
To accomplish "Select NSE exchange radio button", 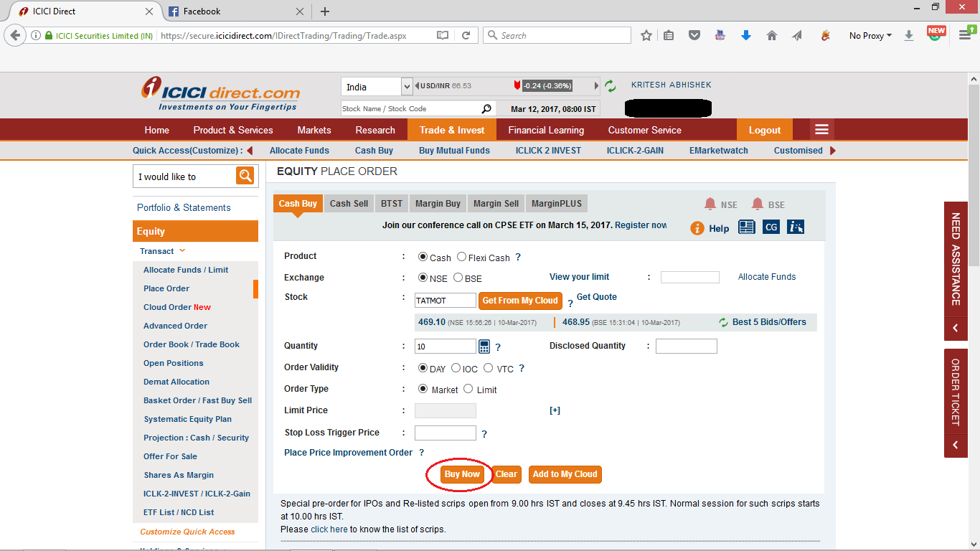I will pyautogui.click(x=423, y=278).
